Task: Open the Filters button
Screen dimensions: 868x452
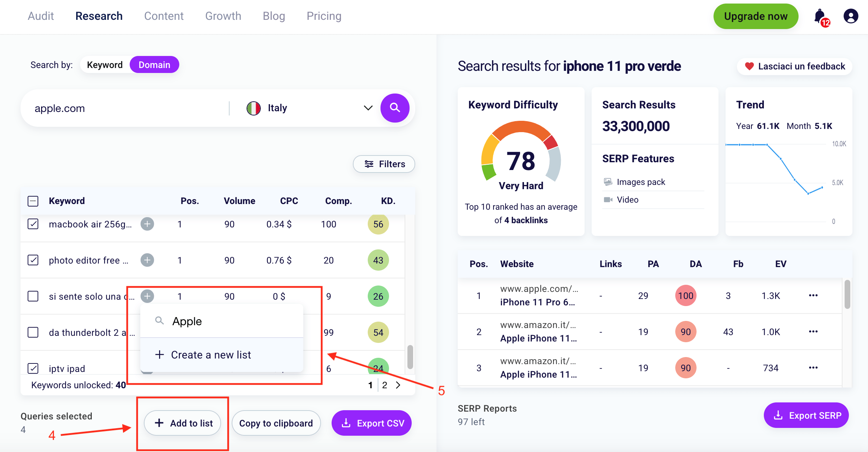Action: point(384,164)
